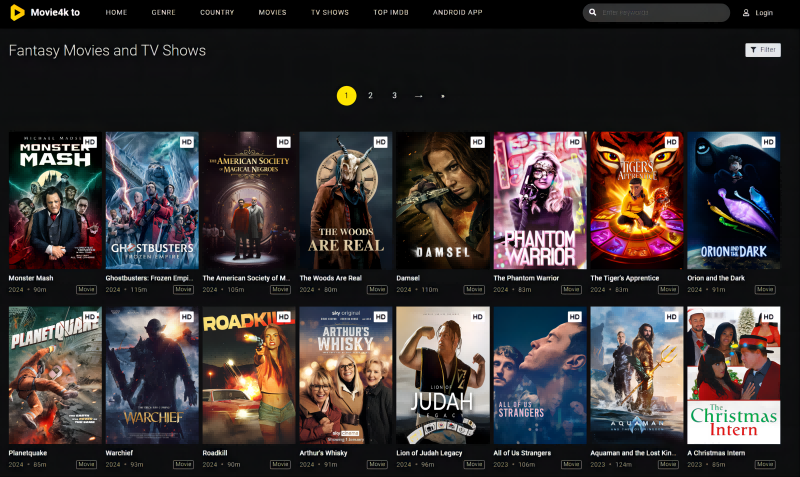This screenshot has width=800, height=477.
Task: Open The Tiger's Apprentice poster
Action: pyautogui.click(x=637, y=200)
